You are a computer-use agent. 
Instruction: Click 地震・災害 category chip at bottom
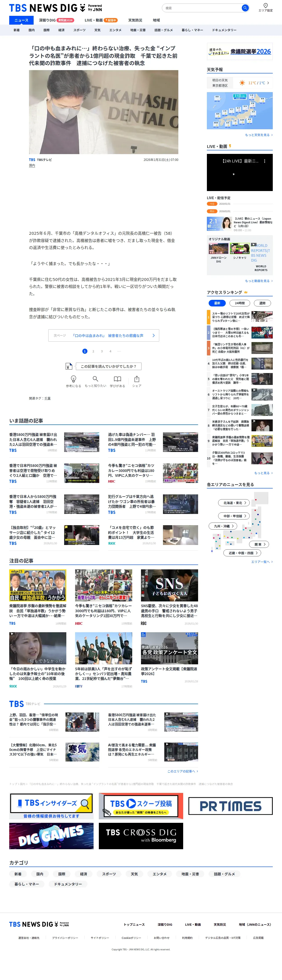(x=190, y=874)
